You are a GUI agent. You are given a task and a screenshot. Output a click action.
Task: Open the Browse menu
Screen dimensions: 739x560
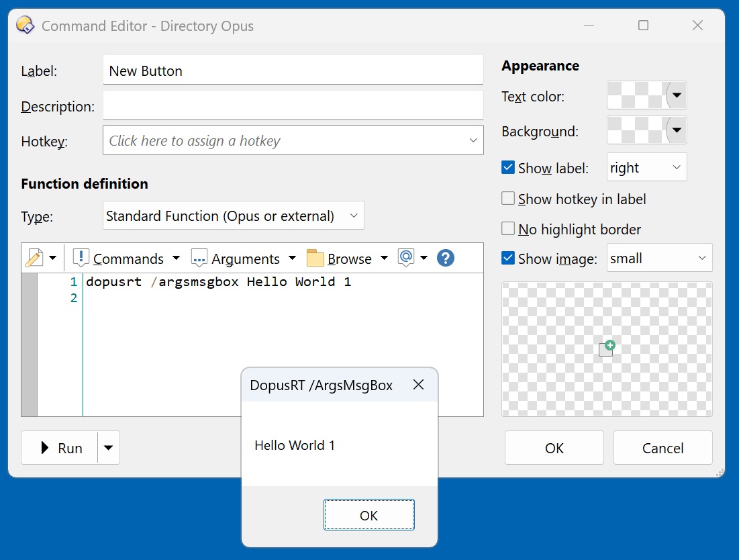click(350, 259)
